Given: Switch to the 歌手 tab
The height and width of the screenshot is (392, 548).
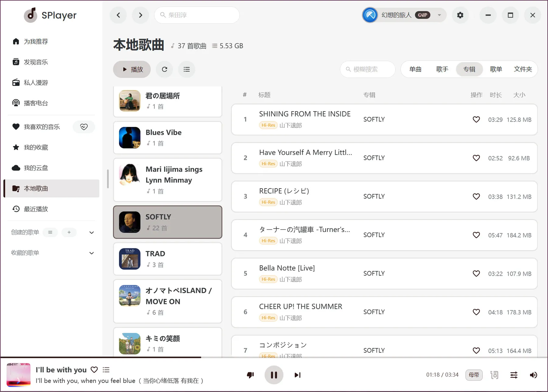Looking at the screenshot, I should point(442,69).
